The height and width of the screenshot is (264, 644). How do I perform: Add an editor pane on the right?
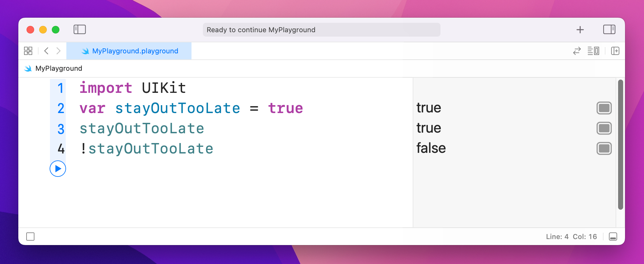[x=615, y=51]
